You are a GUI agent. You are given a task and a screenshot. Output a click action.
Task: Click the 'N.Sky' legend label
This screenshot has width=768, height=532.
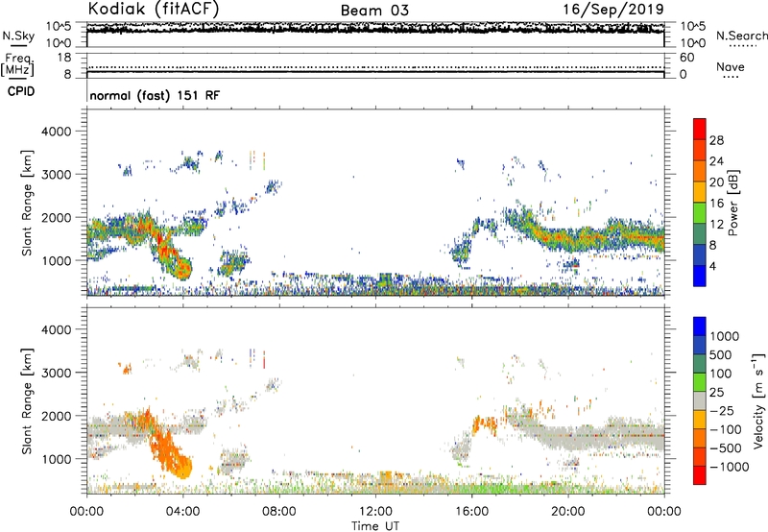[18, 36]
